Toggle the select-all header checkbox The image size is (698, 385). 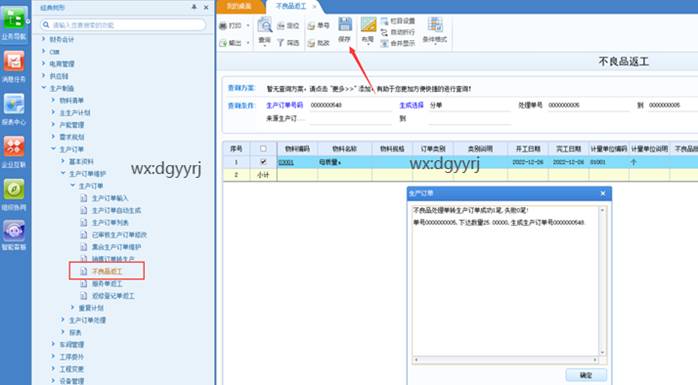click(263, 149)
